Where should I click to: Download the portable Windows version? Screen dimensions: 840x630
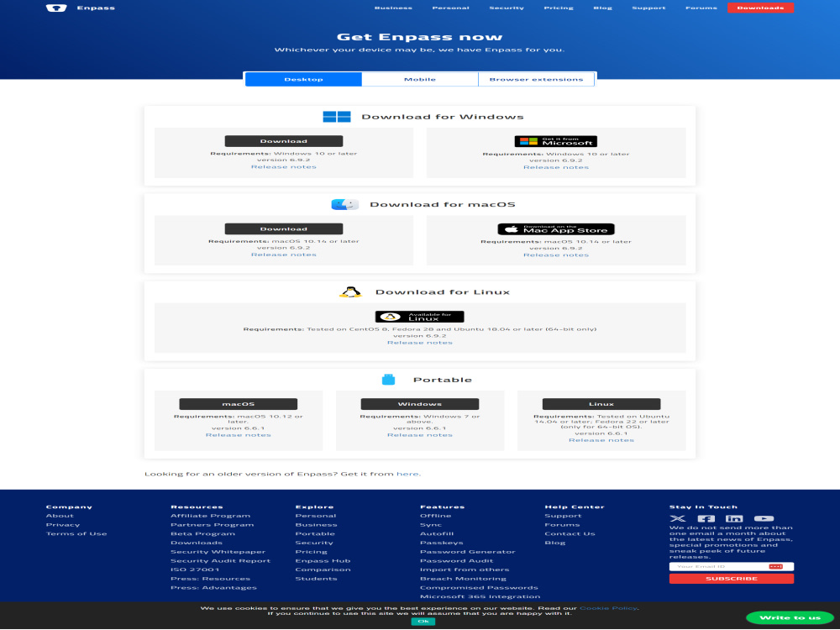click(419, 404)
